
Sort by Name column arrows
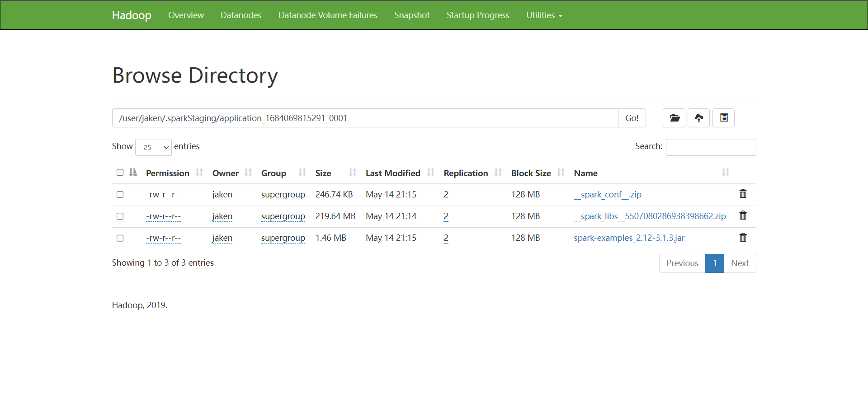pos(726,173)
